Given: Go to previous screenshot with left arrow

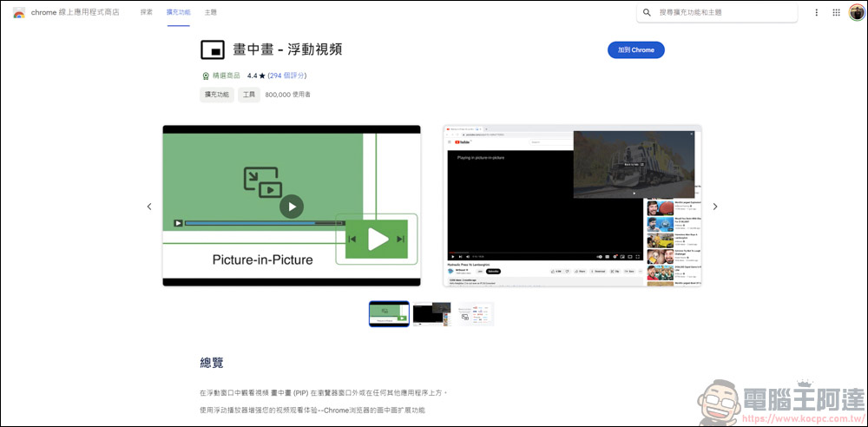Looking at the screenshot, I should 149,207.
